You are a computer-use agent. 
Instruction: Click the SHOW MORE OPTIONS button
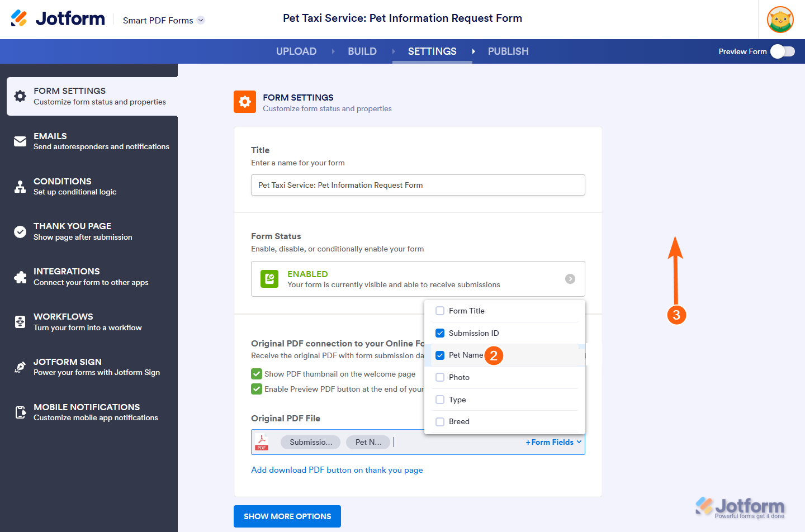[287, 516]
